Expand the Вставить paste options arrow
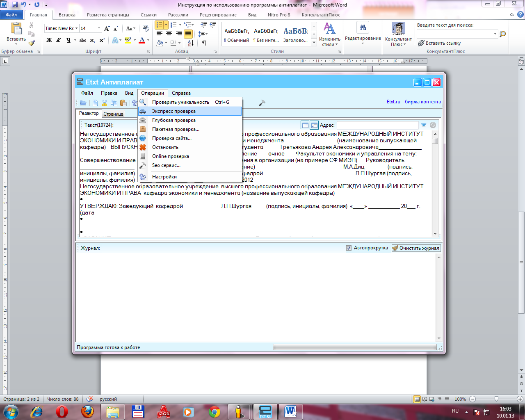525x420 pixels. point(16,44)
